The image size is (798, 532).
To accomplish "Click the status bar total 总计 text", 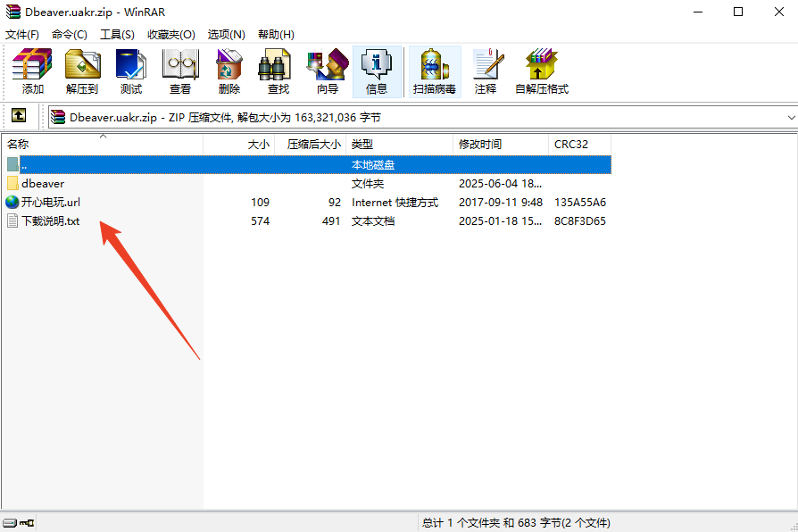I will 516,523.
